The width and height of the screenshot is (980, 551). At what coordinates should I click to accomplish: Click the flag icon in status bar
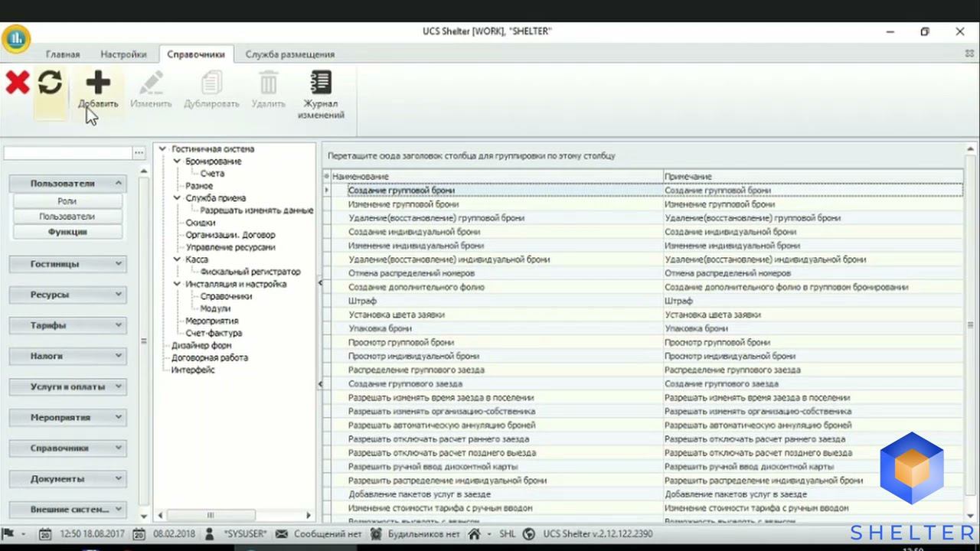pyautogui.click(x=9, y=533)
